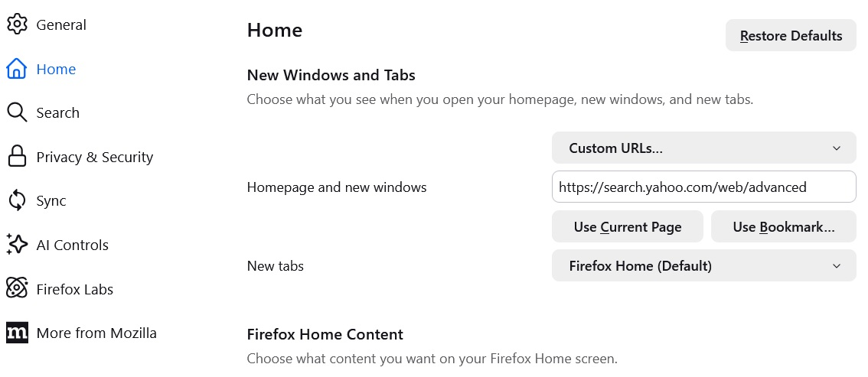The height and width of the screenshot is (377, 868).
Task: Click the More from Mozilla icon
Action: coord(17,333)
